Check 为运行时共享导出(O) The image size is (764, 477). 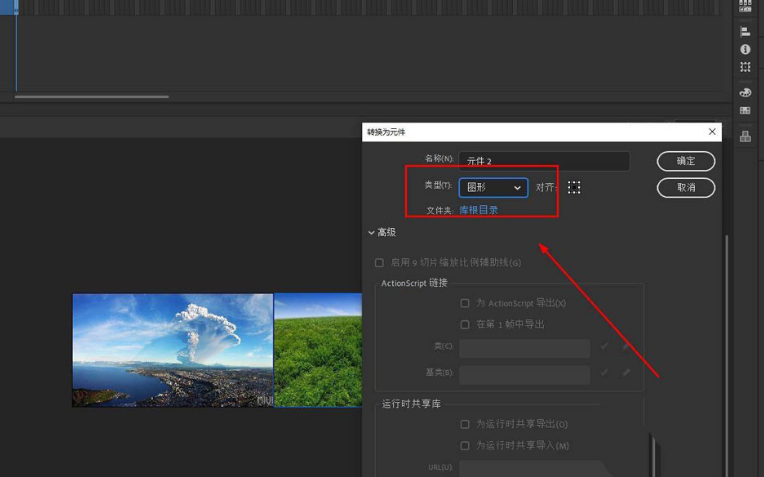[465, 424]
